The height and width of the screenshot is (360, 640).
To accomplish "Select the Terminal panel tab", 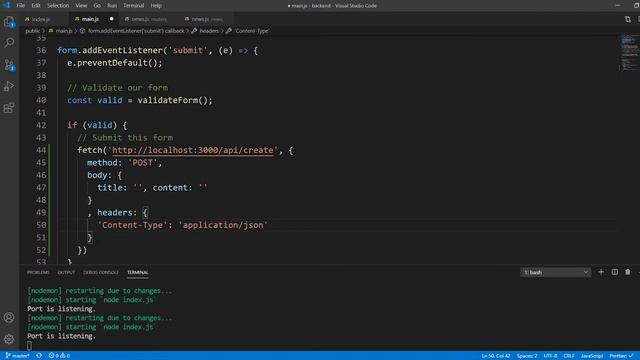I will click(x=138, y=272).
